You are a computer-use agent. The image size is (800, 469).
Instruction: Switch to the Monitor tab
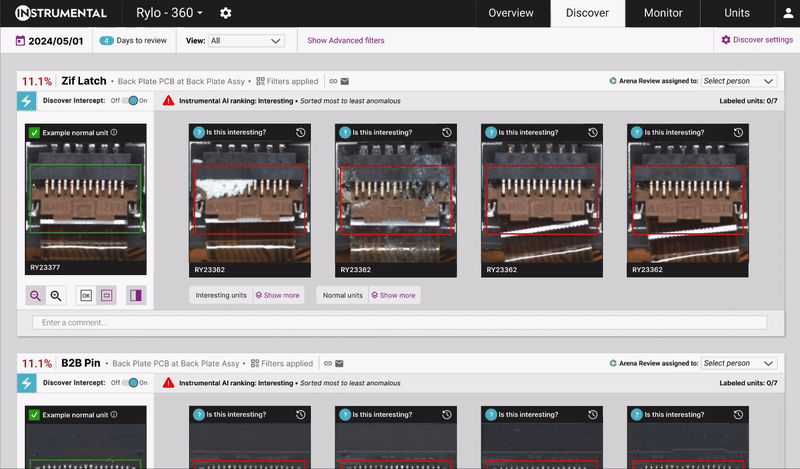tap(663, 13)
